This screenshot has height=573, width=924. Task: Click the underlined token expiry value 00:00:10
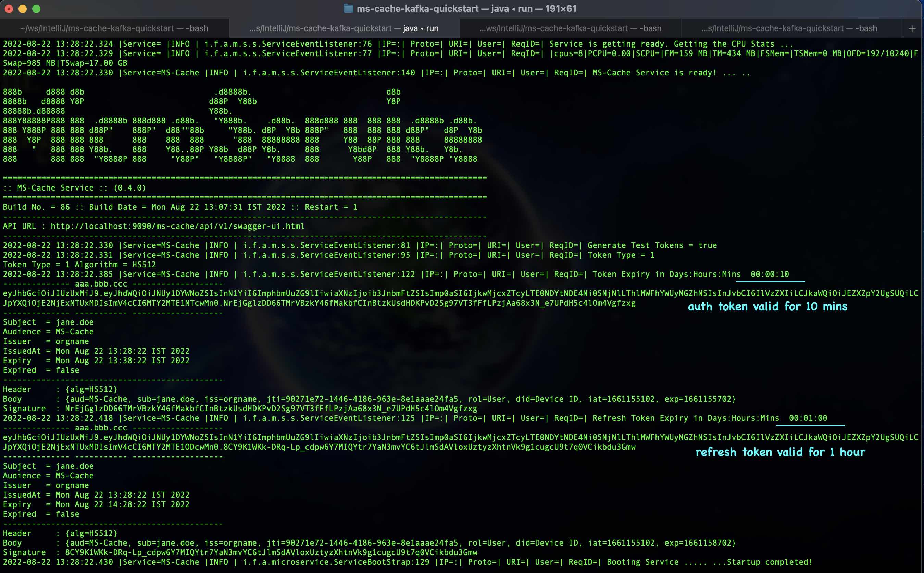click(770, 275)
